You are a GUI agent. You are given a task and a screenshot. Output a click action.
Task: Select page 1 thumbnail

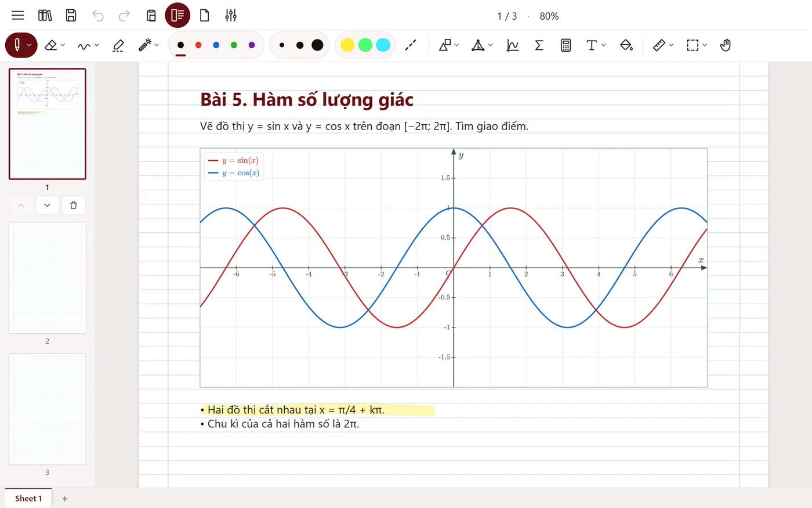tap(48, 124)
